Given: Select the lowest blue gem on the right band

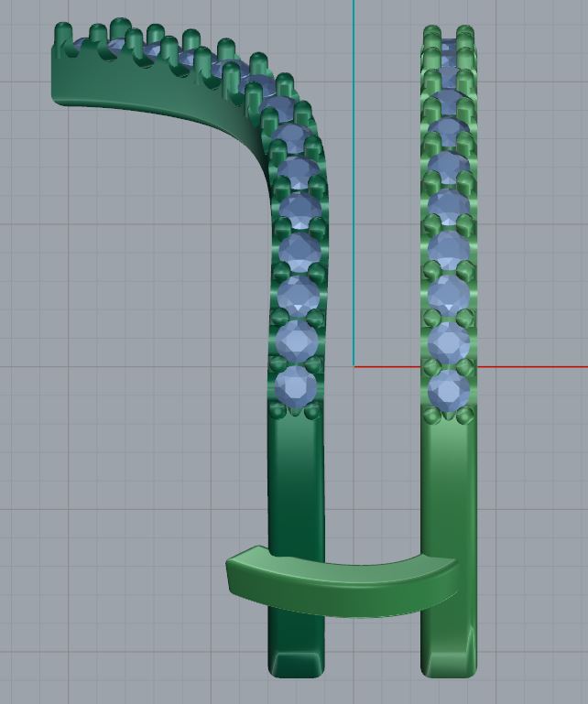Looking at the screenshot, I should point(449,390).
